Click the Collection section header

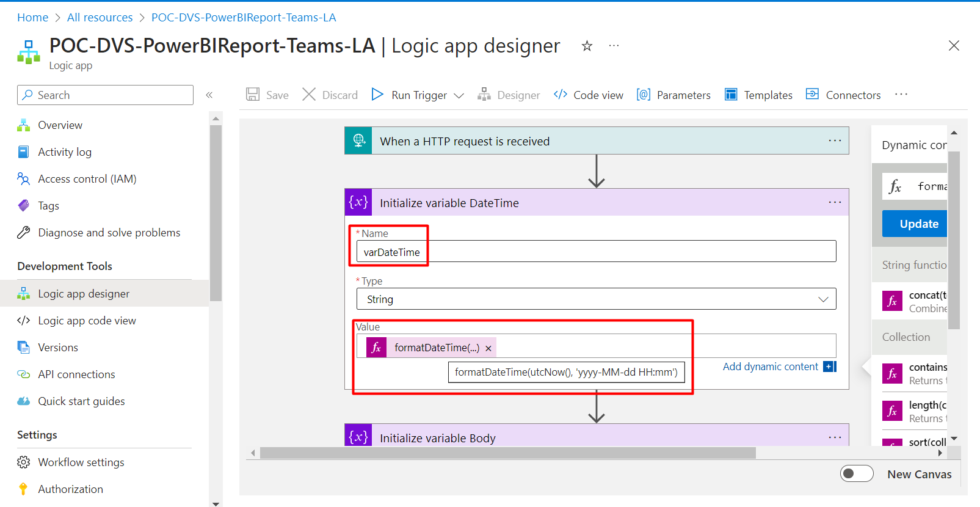pyautogui.click(x=910, y=337)
